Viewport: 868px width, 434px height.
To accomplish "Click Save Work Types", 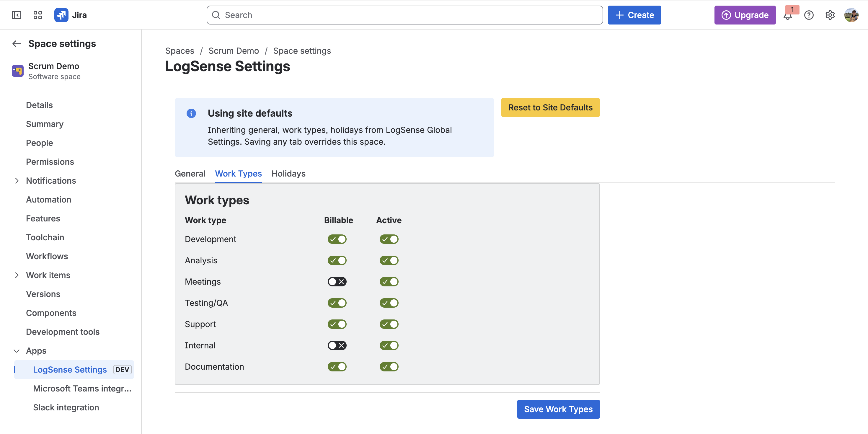I will coord(558,409).
